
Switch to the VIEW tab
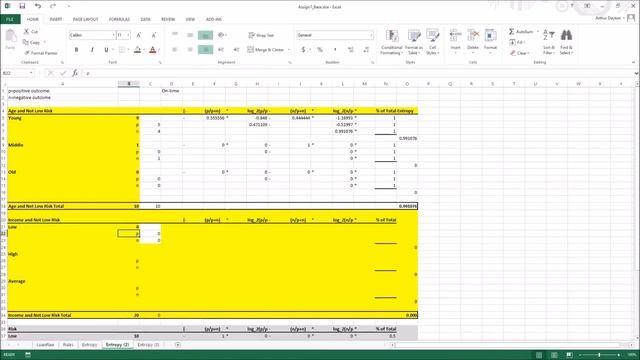190,19
